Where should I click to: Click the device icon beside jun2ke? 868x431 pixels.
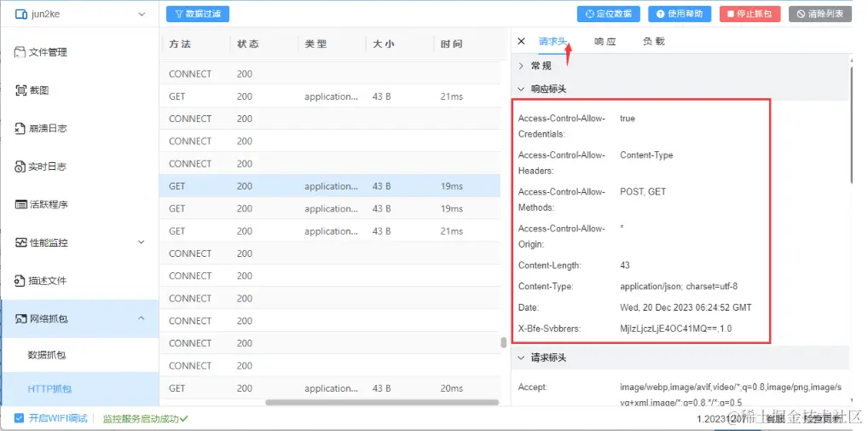(21, 15)
